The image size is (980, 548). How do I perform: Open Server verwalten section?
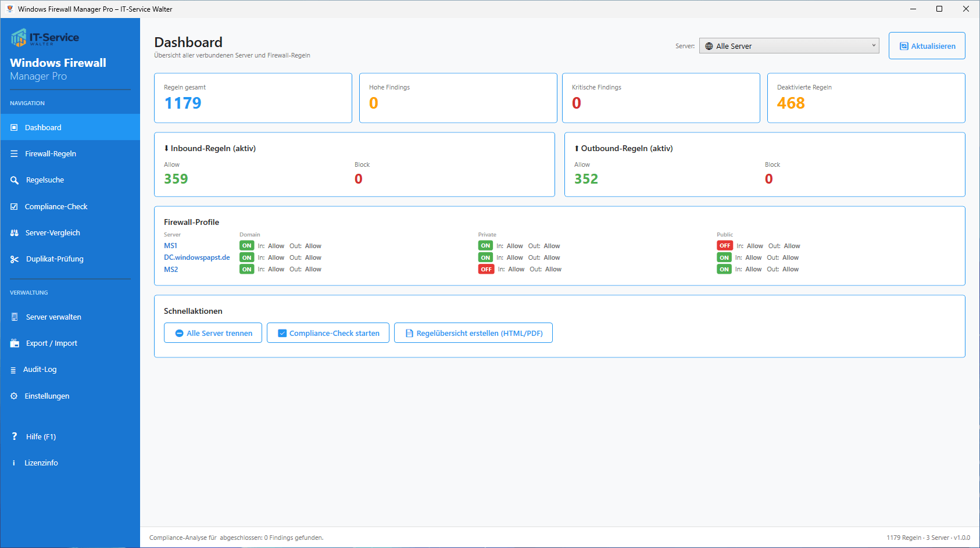(x=53, y=317)
